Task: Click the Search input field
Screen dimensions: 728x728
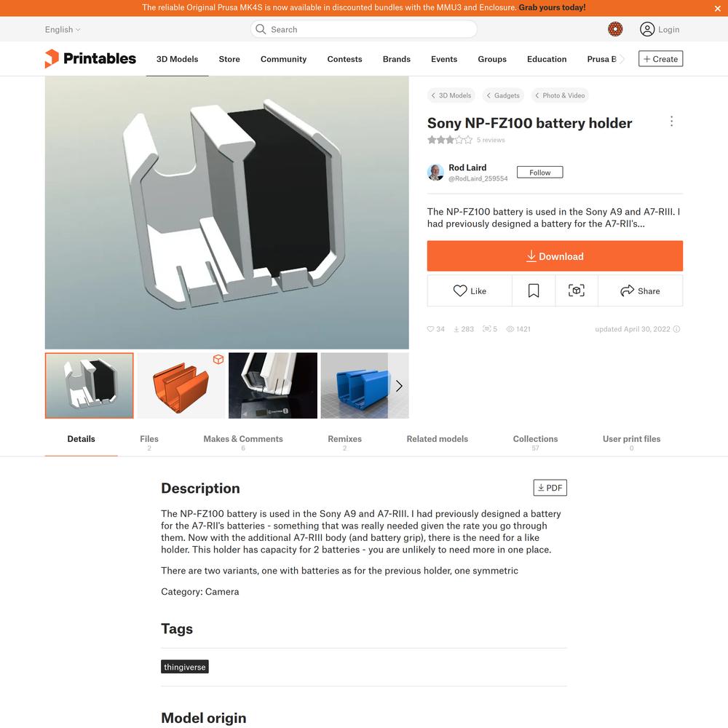Action: tap(363, 29)
